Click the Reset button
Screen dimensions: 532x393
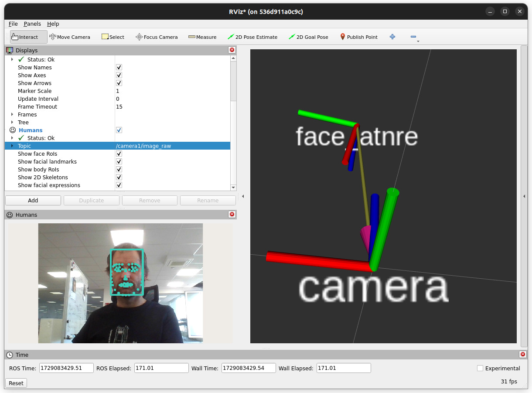[x=16, y=383]
